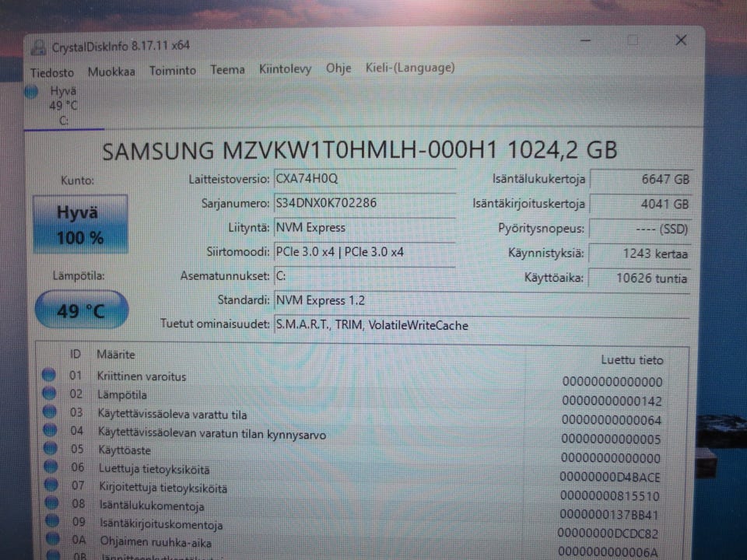Click raw value 000000000006A
Screen dimensions: 747x560
point(608,552)
